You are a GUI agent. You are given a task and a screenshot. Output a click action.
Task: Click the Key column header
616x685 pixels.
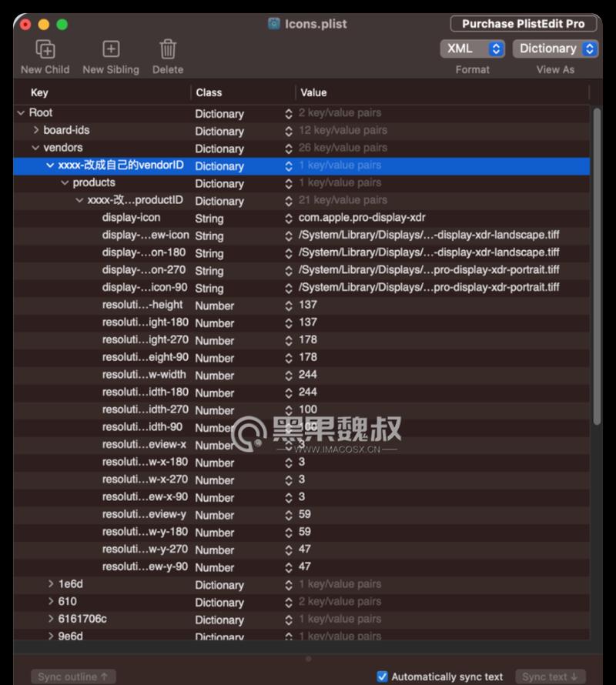(x=39, y=92)
